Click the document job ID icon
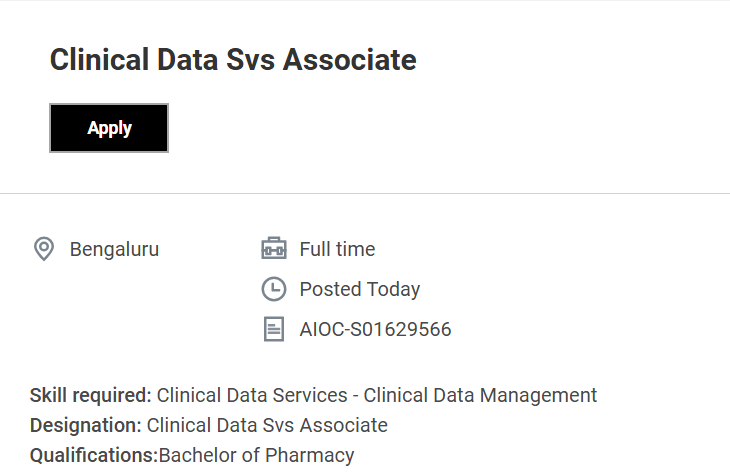This screenshot has height=472, width=730. [273, 329]
